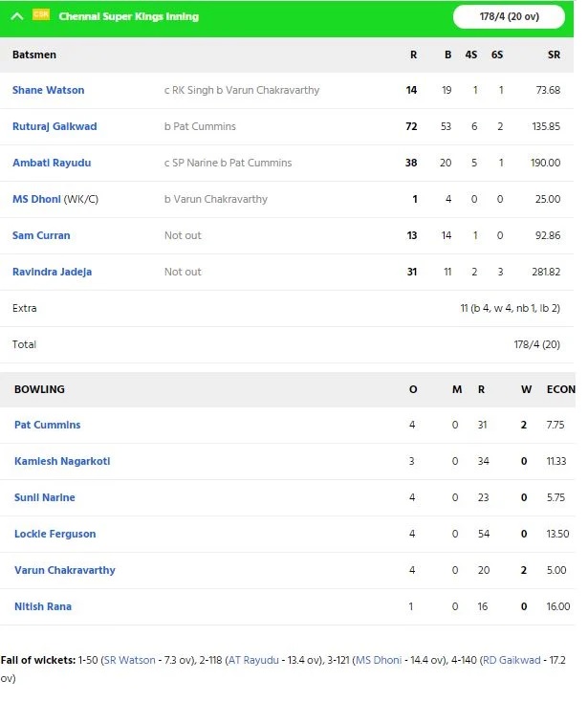Click SR Watson in fall of wickets
This screenshot has height=702, width=588.
(x=130, y=660)
